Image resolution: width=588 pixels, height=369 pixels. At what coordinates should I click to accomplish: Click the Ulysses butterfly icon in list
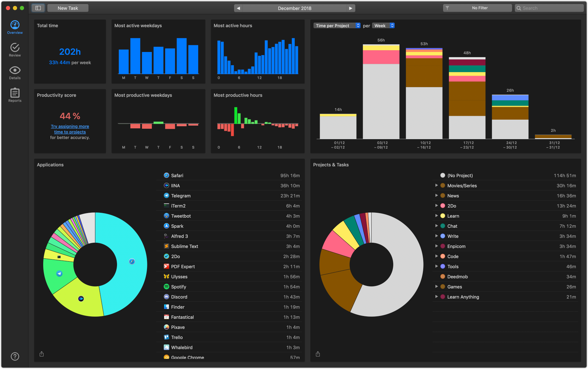click(x=167, y=277)
